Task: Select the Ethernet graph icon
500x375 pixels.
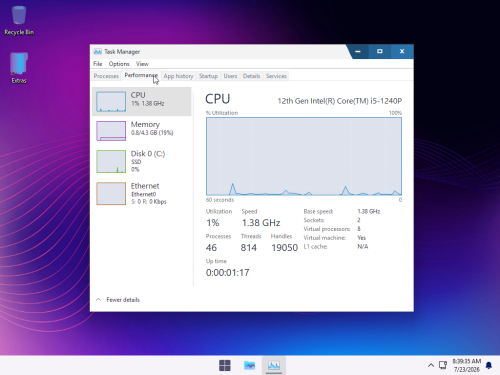Action: [111, 193]
